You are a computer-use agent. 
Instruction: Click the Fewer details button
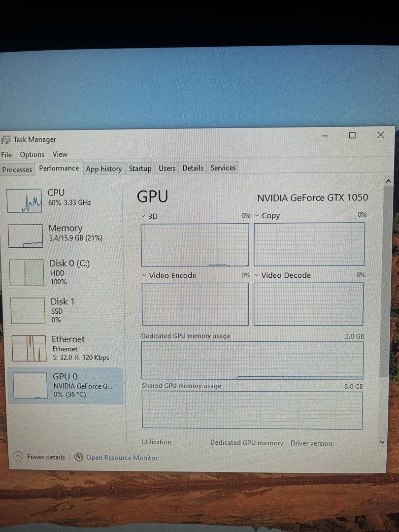click(39, 457)
